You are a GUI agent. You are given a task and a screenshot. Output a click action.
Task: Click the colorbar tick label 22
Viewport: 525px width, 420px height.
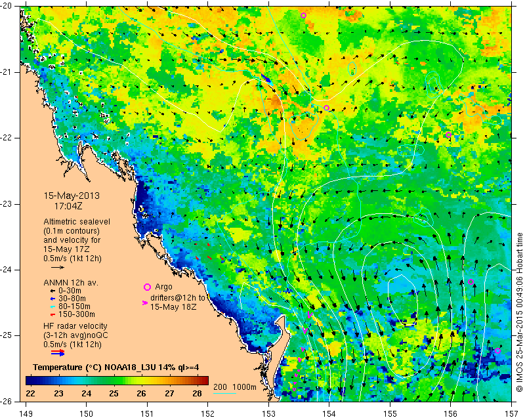(30, 393)
